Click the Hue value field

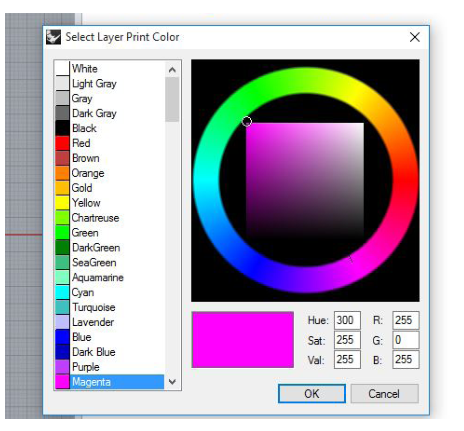pos(347,320)
